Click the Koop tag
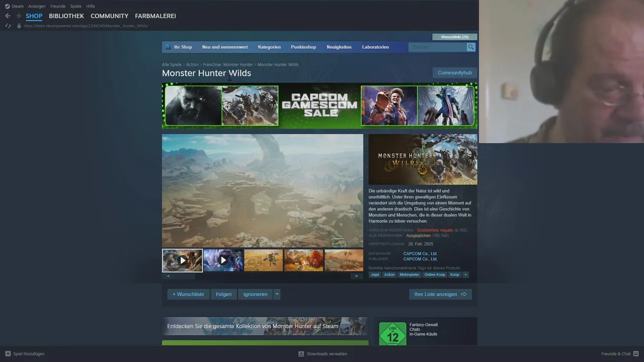The width and height of the screenshot is (644, 362). [x=455, y=275]
